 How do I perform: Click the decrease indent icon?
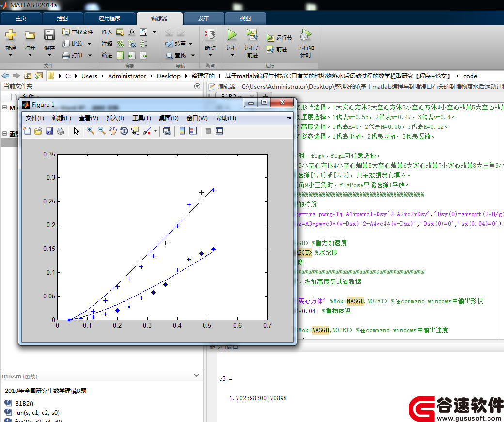[143, 55]
